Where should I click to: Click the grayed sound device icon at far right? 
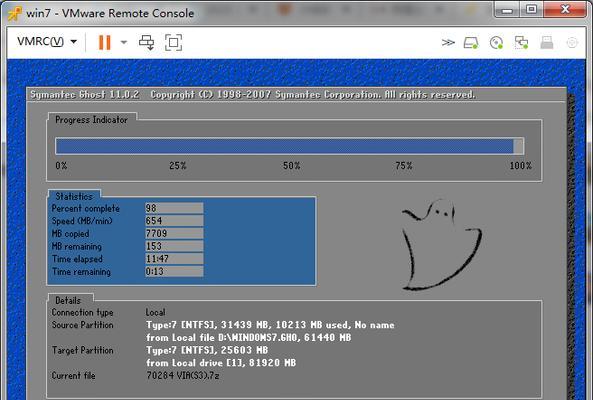click(572, 43)
